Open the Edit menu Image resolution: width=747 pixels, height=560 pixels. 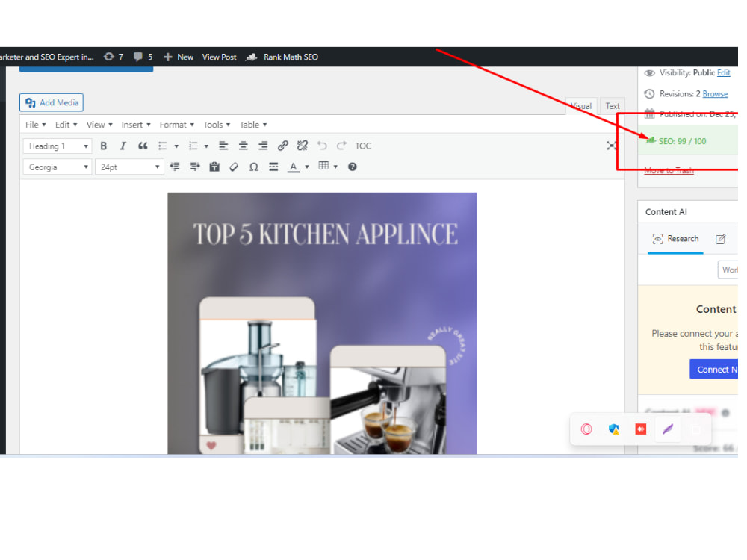coord(66,125)
